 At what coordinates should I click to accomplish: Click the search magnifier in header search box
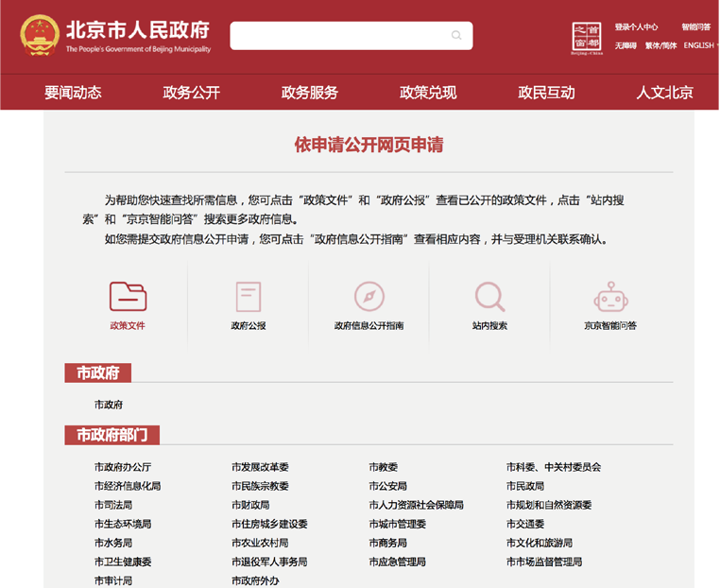click(456, 36)
